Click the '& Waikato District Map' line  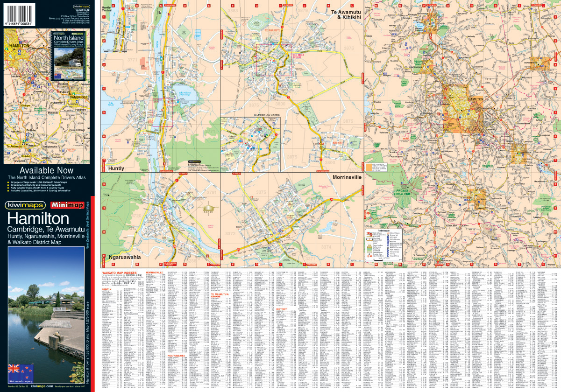coord(35,243)
